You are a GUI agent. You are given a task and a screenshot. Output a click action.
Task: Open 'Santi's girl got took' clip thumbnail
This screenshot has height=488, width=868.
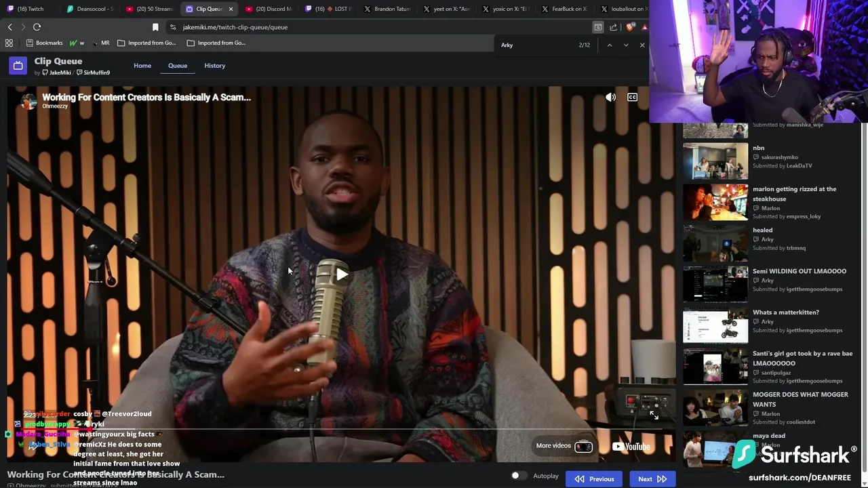(x=715, y=366)
